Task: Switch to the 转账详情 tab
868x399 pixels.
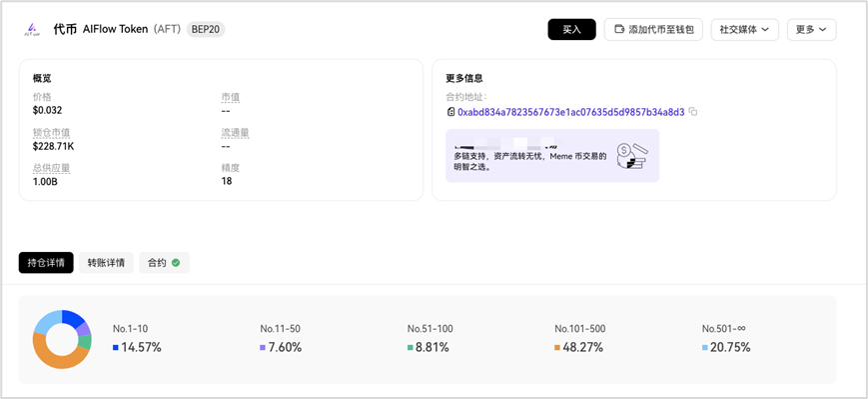Action: [x=106, y=263]
